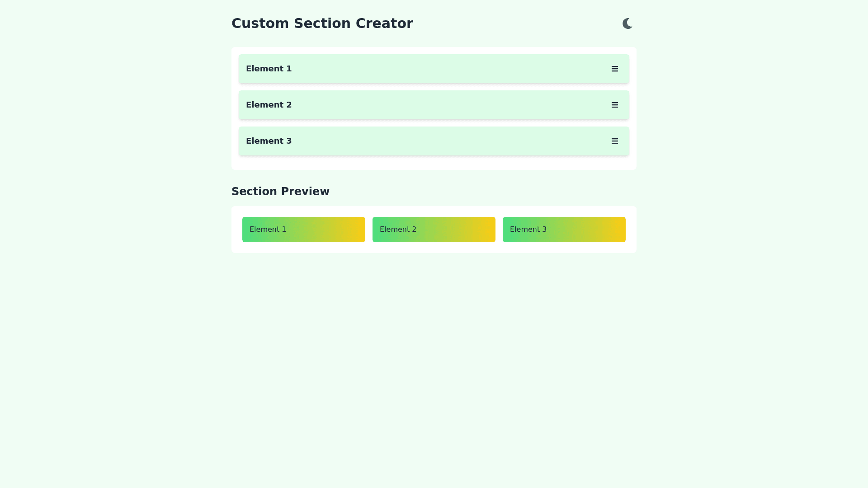This screenshot has width=868, height=488.
Task: Click white panel space below Element 3 row
Action: 434,163
